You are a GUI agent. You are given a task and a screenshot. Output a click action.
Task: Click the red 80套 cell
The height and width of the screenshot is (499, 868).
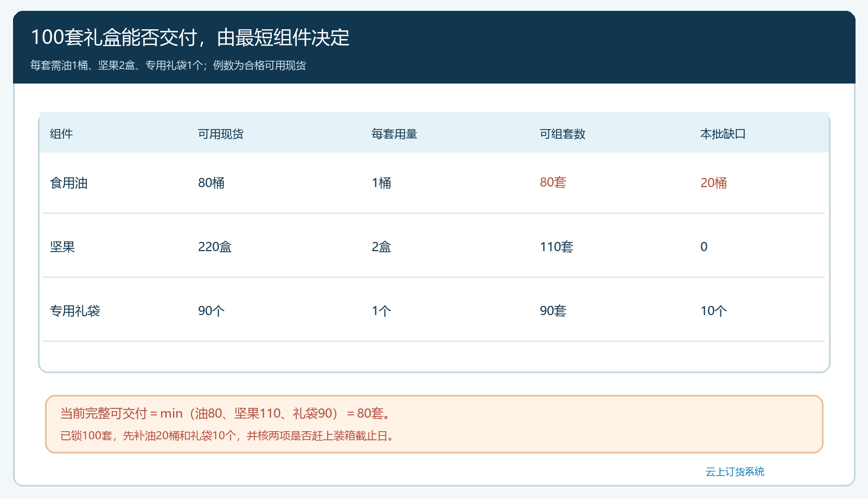click(x=553, y=182)
